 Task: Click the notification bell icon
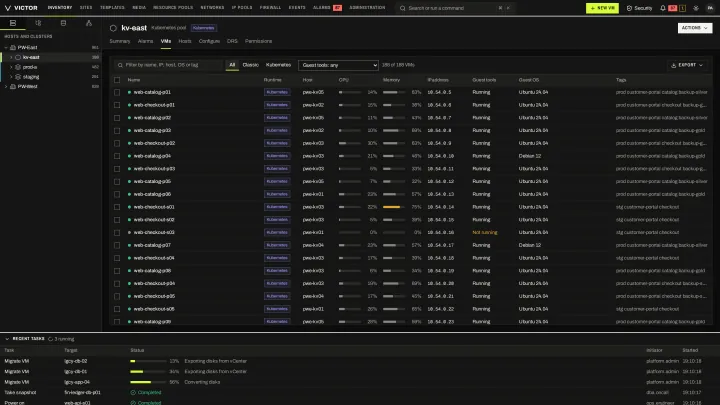[x=663, y=8]
